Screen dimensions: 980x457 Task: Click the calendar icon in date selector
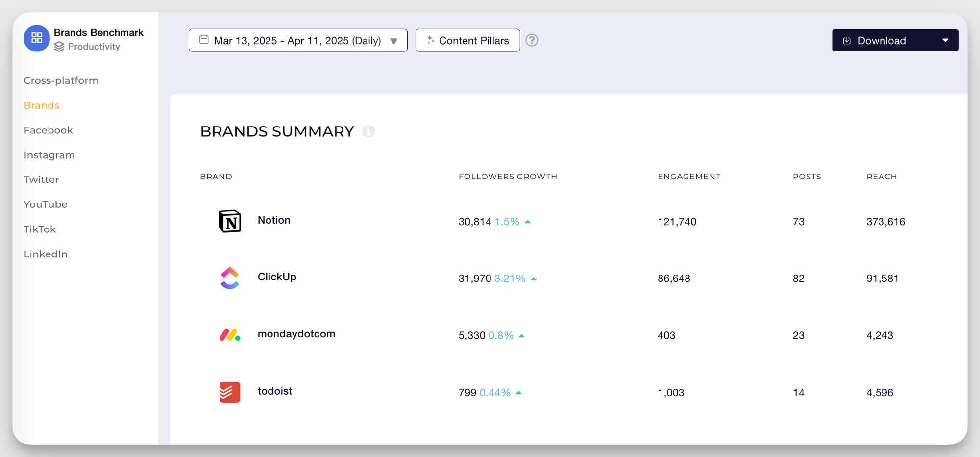point(204,40)
